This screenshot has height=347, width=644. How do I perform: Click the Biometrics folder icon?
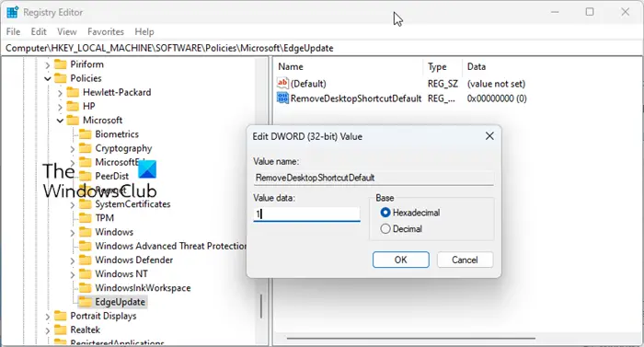point(85,134)
